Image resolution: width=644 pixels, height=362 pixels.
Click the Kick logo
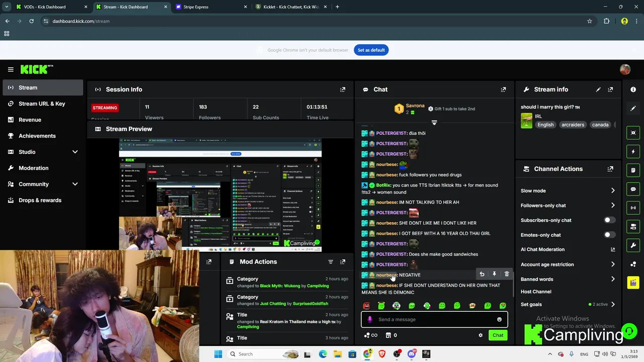coord(37,69)
